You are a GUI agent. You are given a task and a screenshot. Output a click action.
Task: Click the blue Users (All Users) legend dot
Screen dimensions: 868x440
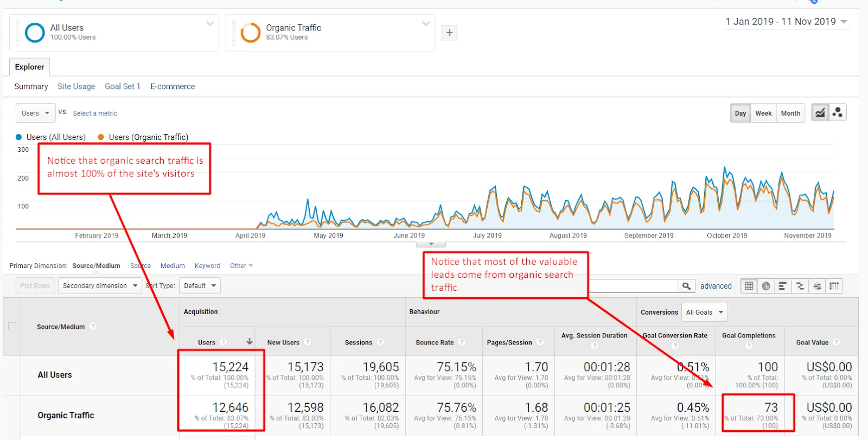click(19, 137)
